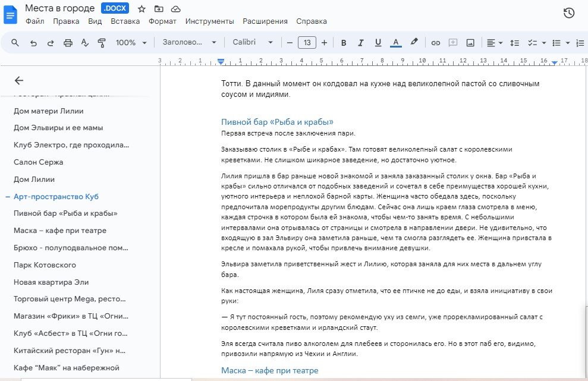Jump to outline item Брюхо - полуподвальное
Screen dimensions: 588x381
[71, 248]
